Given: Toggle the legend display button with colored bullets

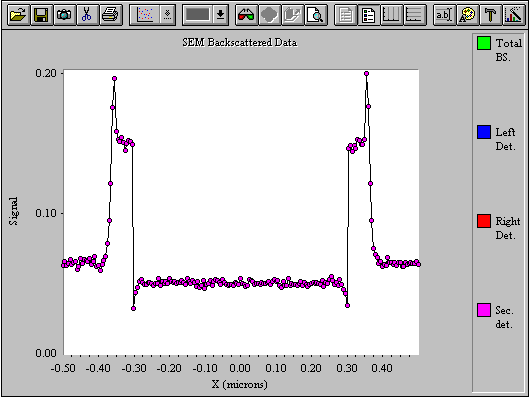Looking at the screenshot, I should [369, 15].
